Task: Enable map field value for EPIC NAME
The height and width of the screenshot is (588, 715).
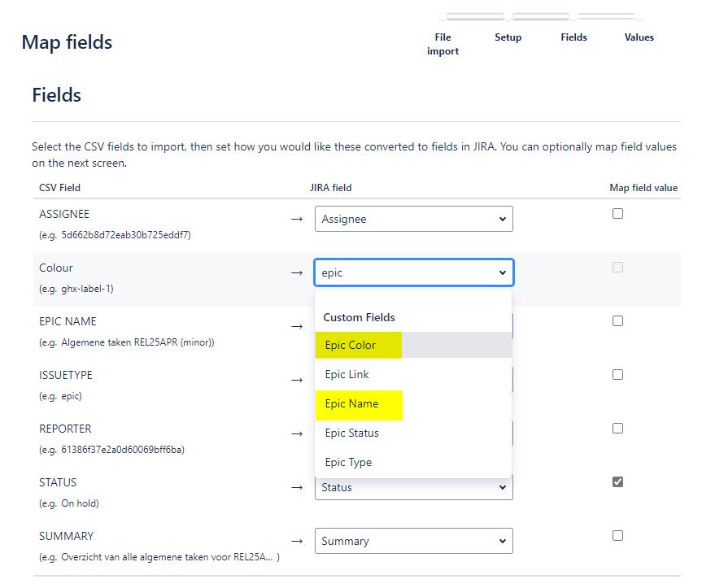Action: click(x=617, y=321)
